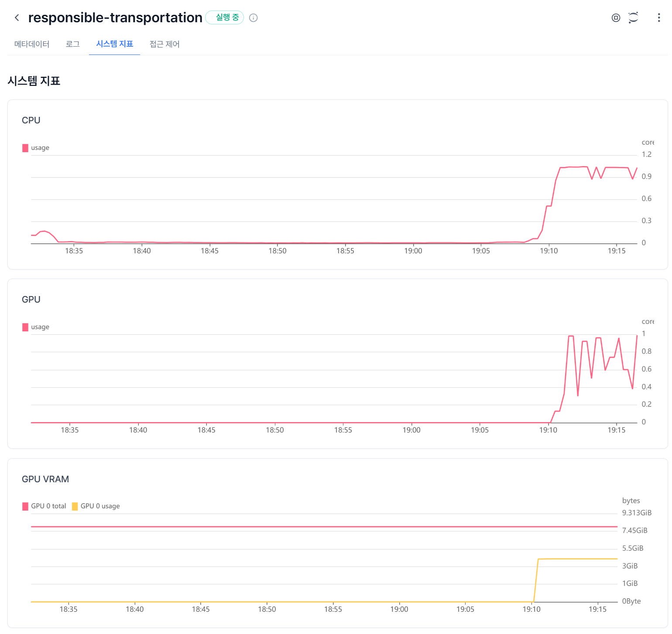This screenshot has height=634, width=672.
Task: Switch to the 로그 tab
Action: 73,44
